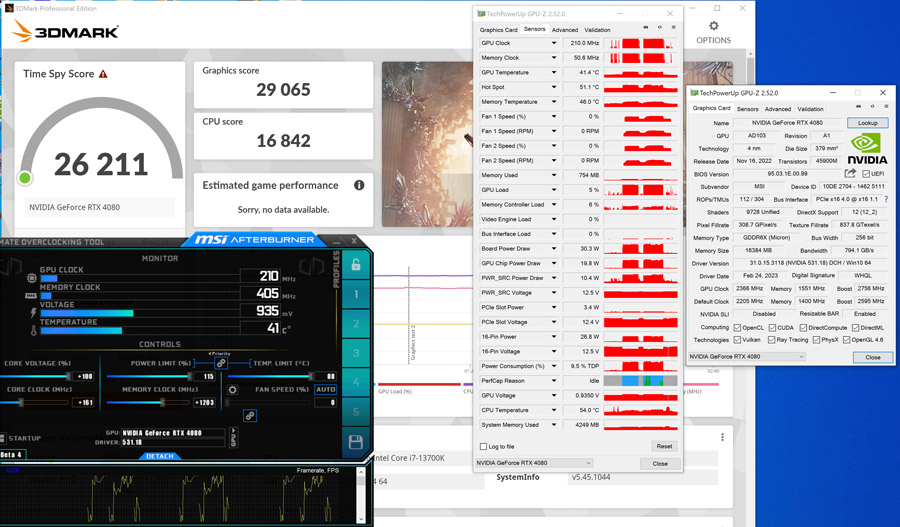This screenshot has width=900, height=527.
Task: Open Advanced tab in Graphics Card window
Action: [778, 108]
